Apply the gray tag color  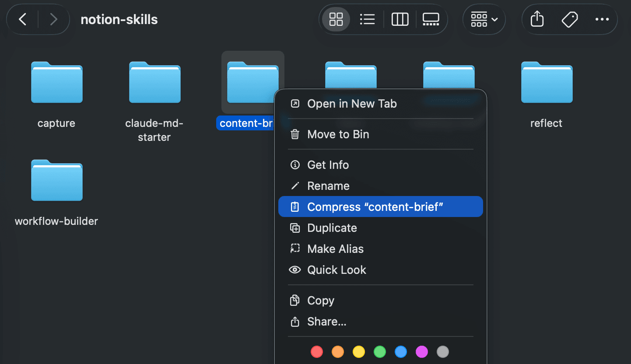(x=443, y=352)
